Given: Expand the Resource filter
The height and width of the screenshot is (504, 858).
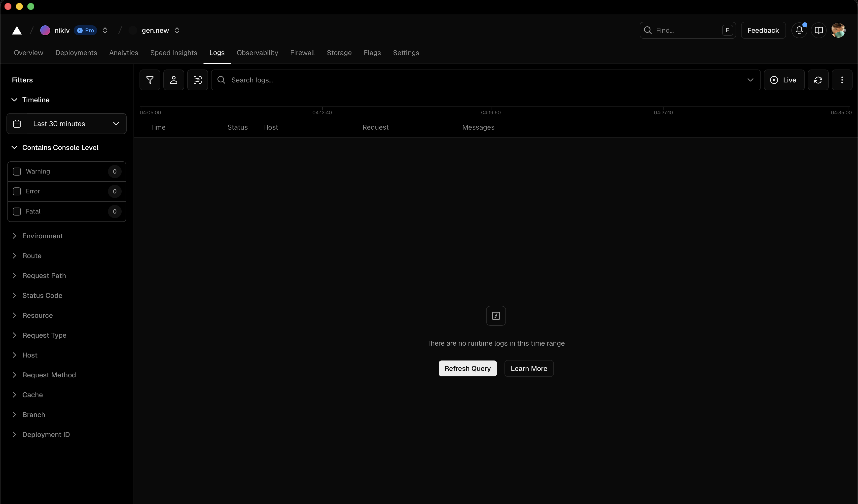Looking at the screenshot, I should (x=32, y=315).
